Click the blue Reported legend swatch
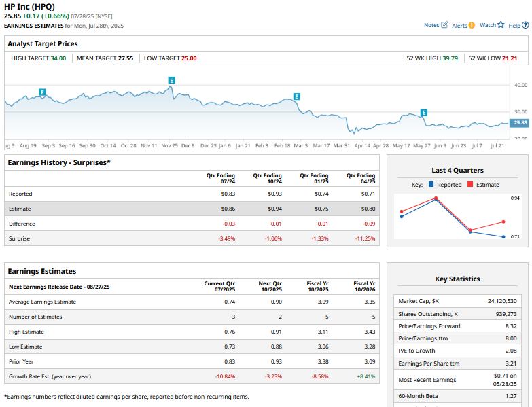 click(431, 185)
